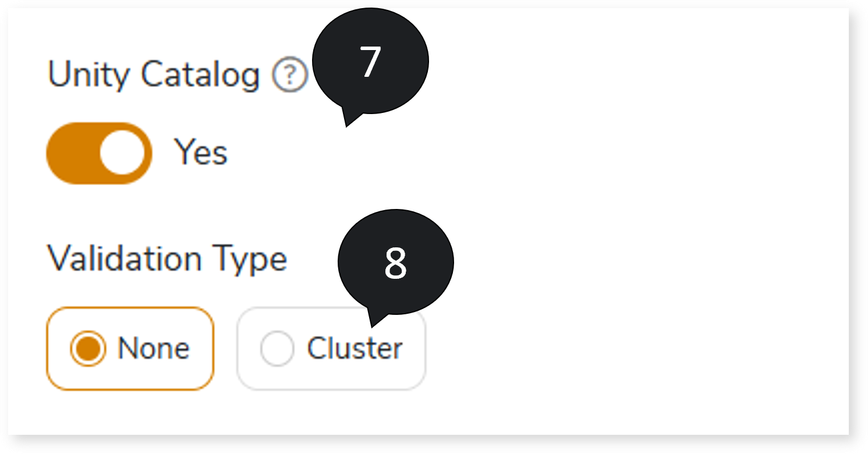868x454 pixels.
Task: Click the "Unity Catalog" field label
Action: (x=154, y=76)
